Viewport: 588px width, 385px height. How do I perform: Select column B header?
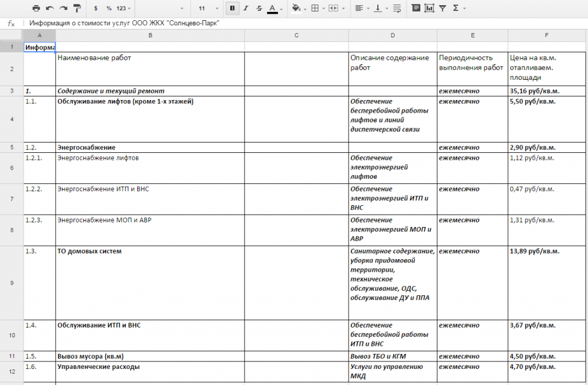[x=150, y=35]
